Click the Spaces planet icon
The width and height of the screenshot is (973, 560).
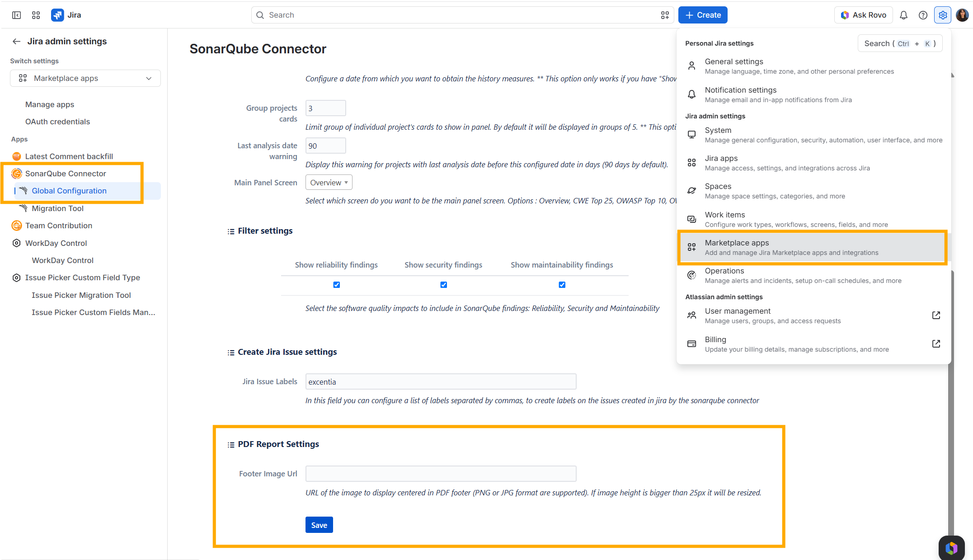(x=691, y=191)
